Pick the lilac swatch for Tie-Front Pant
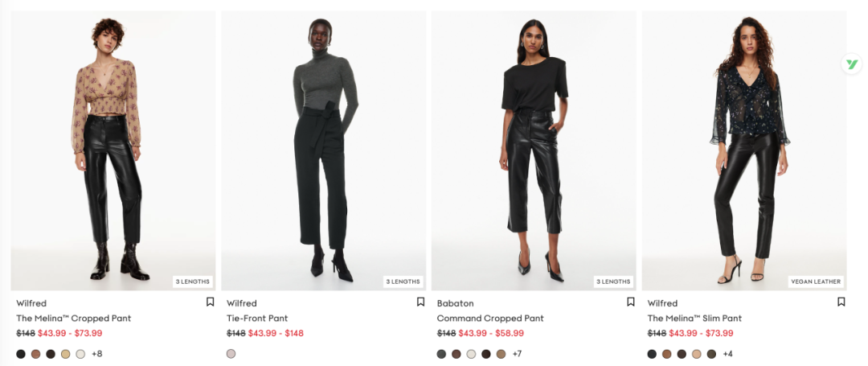The width and height of the screenshot is (868, 366). [x=231, y=354]
